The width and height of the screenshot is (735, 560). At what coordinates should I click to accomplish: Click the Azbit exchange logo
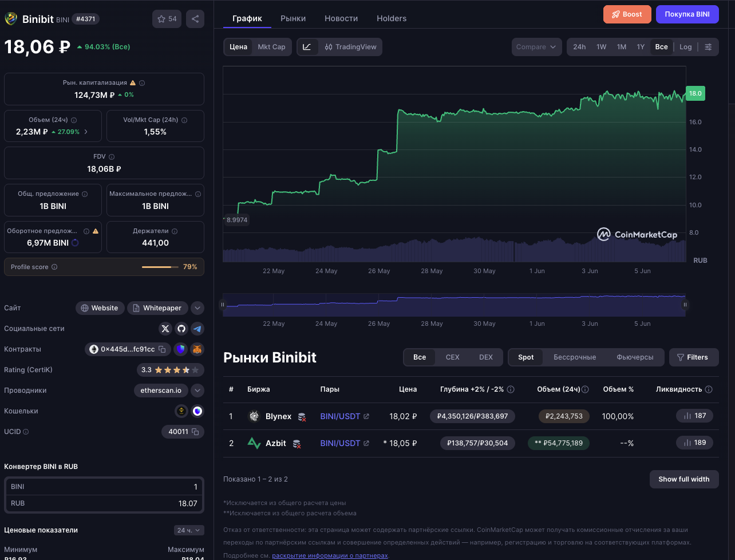pos(254,443)
